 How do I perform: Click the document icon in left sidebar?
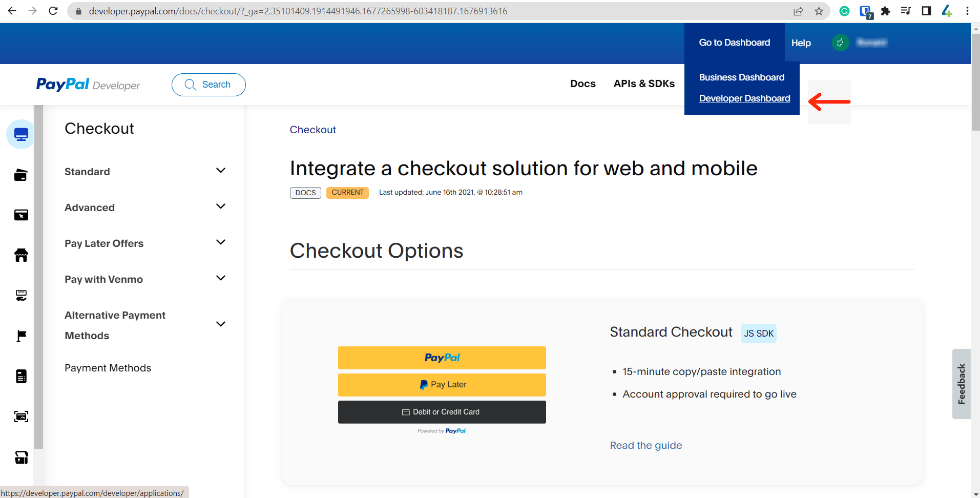click(21, 376)
